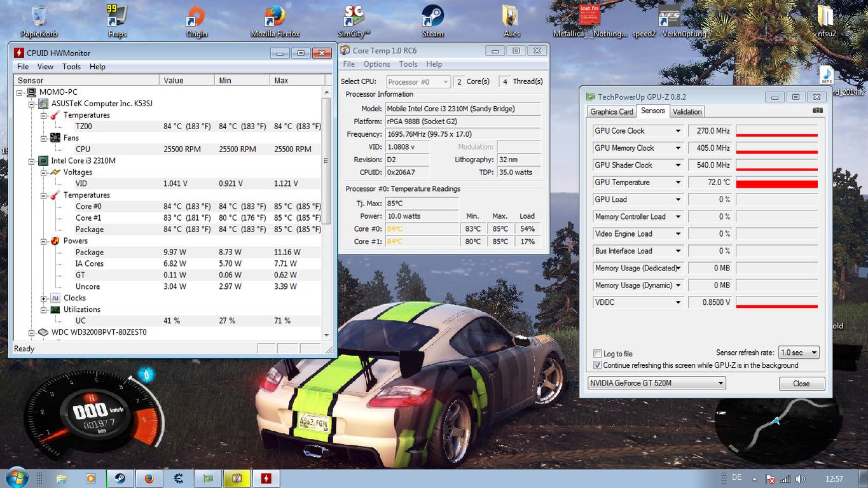Open Windows Media Player from taskbar
Screen dimensions: 868x488
coord(90,478)
